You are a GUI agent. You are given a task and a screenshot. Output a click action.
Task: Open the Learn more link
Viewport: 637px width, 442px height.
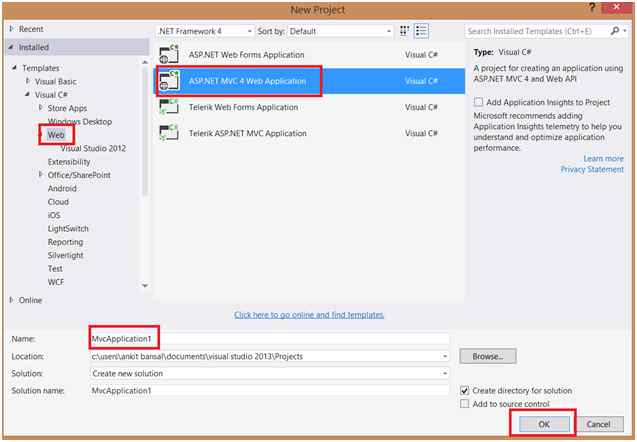coord(603,158)
